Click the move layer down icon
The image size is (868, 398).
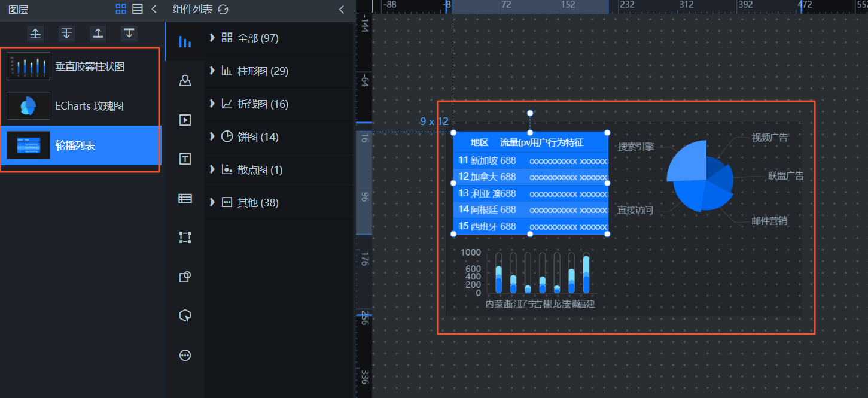tap(67, 34)
